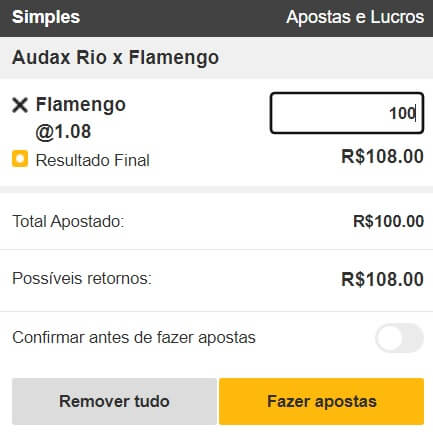Viewport: 433px width, 434px height.
Task: Select the Simples tab
Action: [46, 17]
